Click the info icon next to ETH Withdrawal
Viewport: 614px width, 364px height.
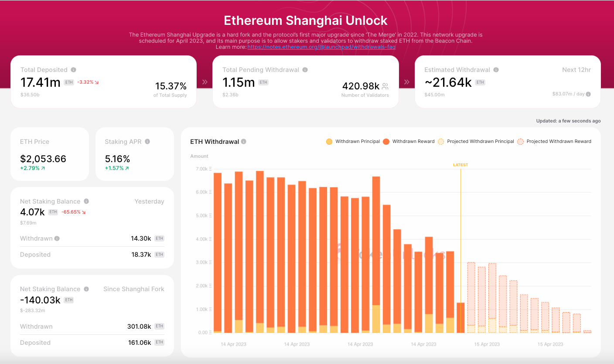[x=244, y=142]
